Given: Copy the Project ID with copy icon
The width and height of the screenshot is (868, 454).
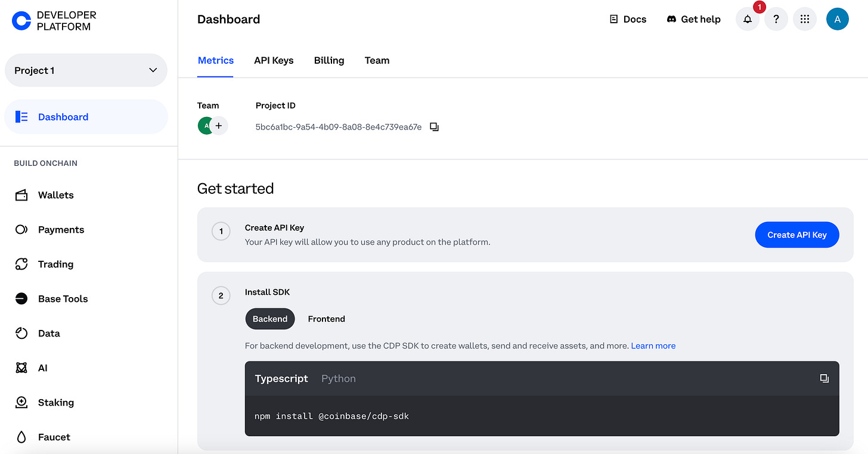Looking at the screenshot, I should [434, 127].
